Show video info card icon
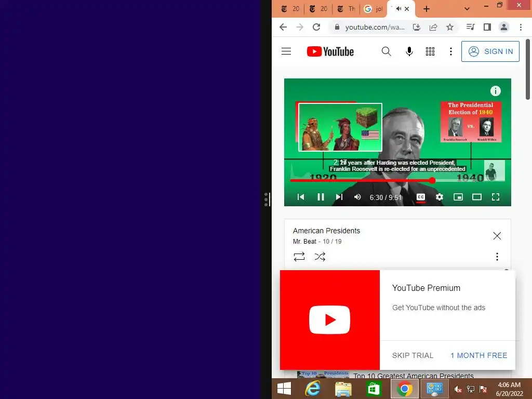Image resolution: width=532 pixels, height=399 pixels. [495, 90]
